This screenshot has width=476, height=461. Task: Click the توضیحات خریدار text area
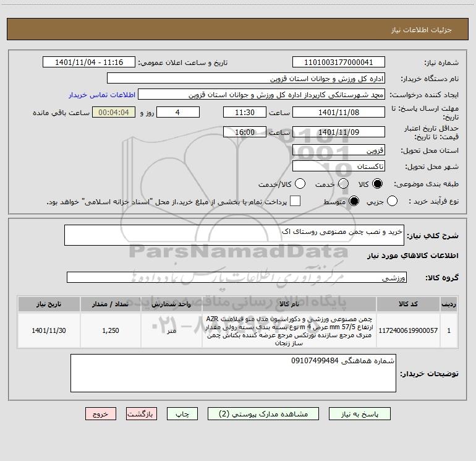point(233,373)
